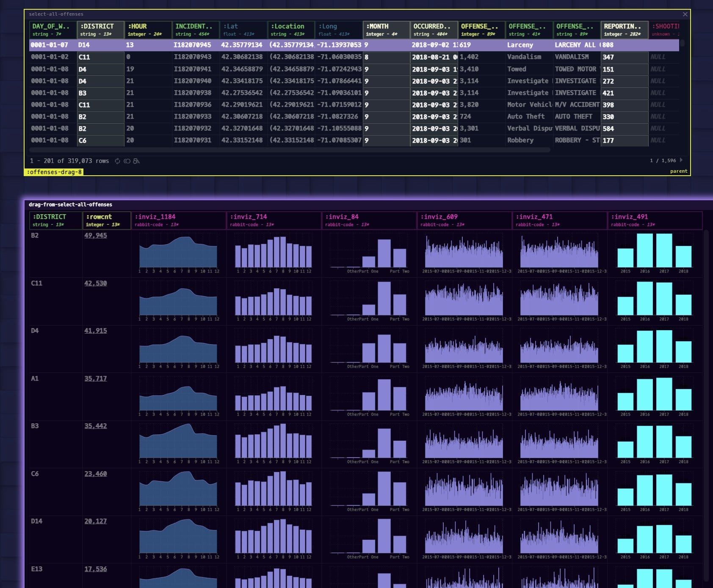
Task: Open the 49,945 rowcnt link for B2
Action: [x=96, y=235]
